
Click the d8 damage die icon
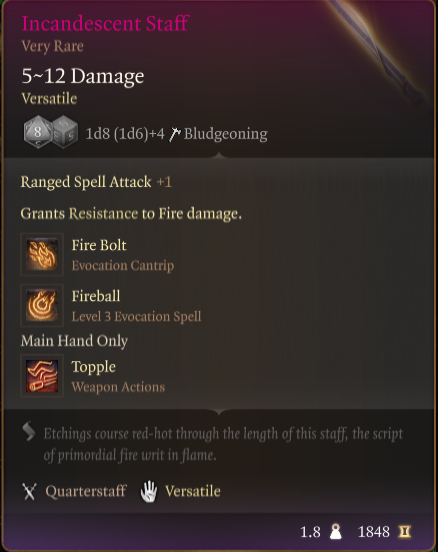point(37,132)
